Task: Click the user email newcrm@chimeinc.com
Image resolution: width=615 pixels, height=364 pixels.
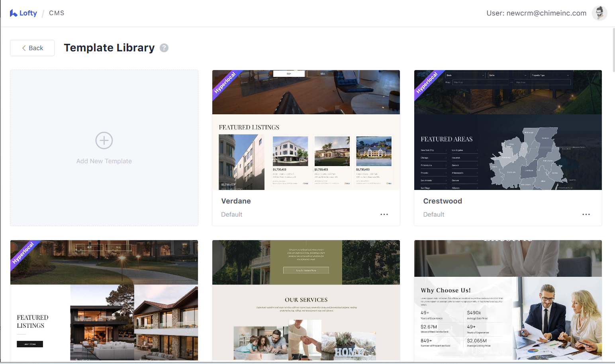Action: pos(546,13)
